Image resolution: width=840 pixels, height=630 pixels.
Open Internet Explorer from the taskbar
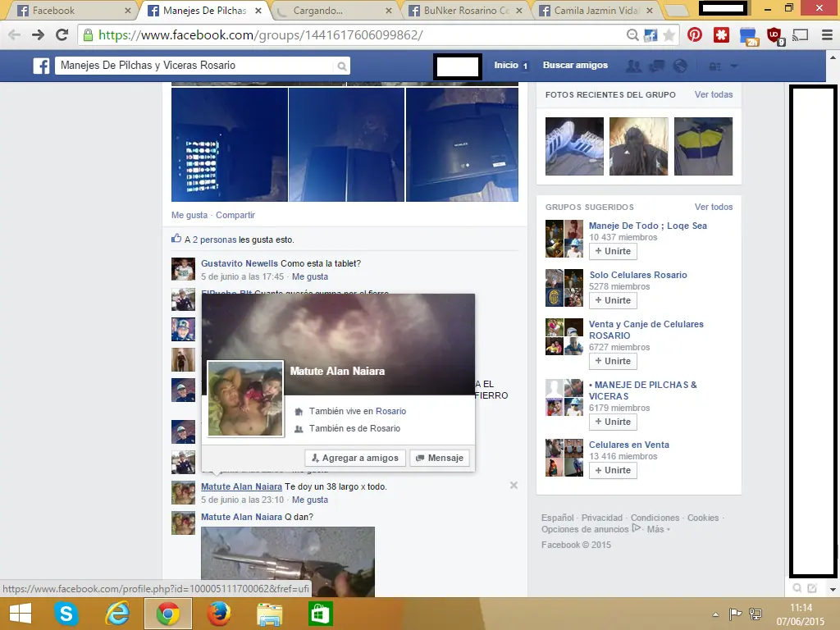click(x=117, y=614)
